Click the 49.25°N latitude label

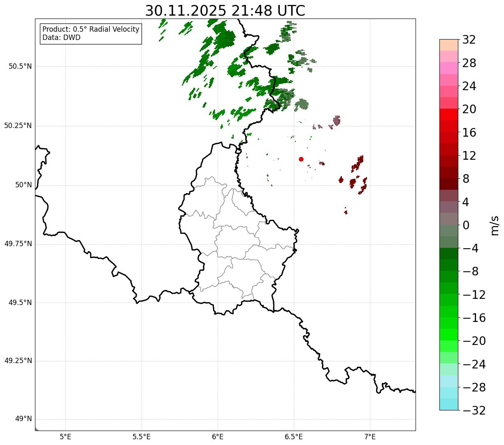coord(18,361)
